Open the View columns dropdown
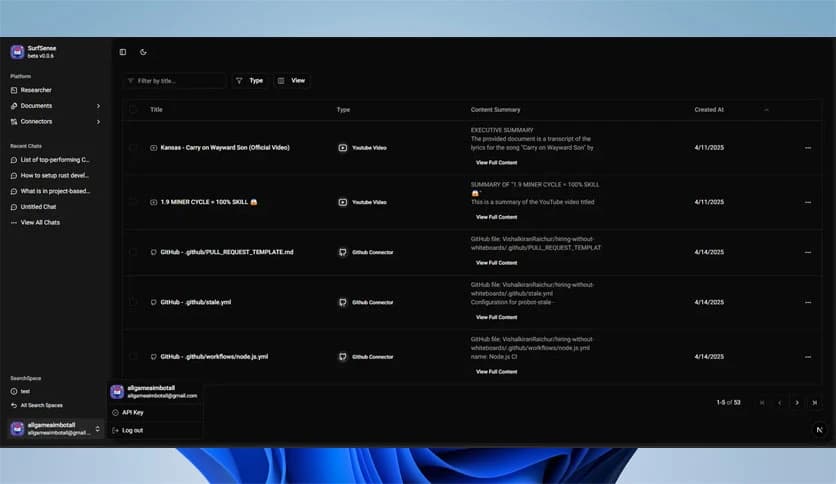Image resolution: width=836 pixels, height=484 pixels. pos(292,80)
